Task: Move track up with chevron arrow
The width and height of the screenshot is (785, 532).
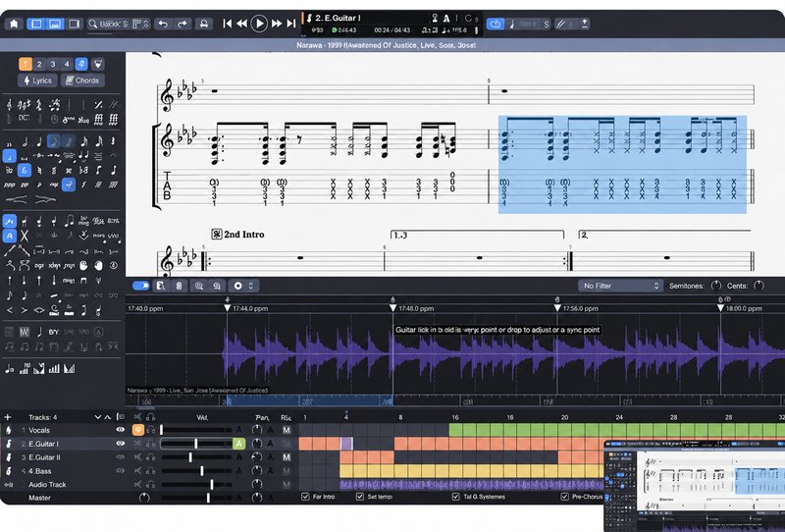Action: 107,417
